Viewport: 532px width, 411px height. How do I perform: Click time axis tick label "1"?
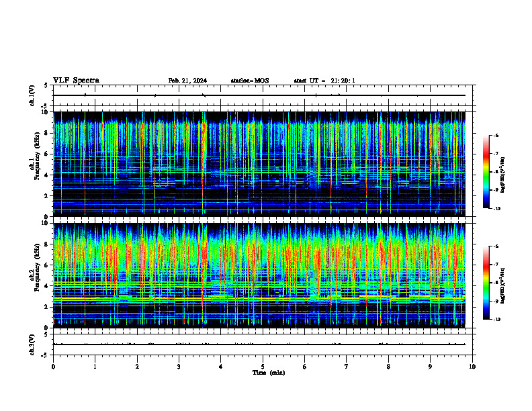[95, 367]
